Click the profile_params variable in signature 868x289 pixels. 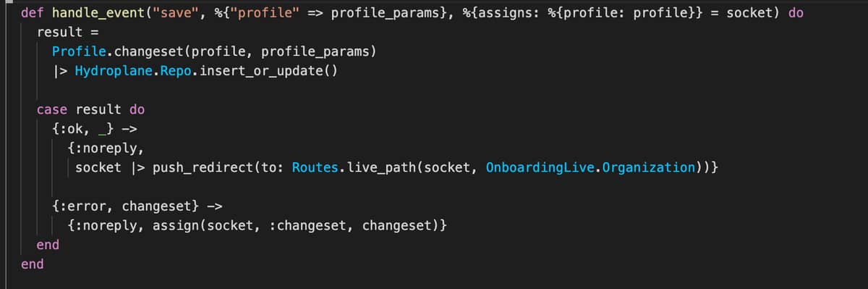(x=385, y=13)
